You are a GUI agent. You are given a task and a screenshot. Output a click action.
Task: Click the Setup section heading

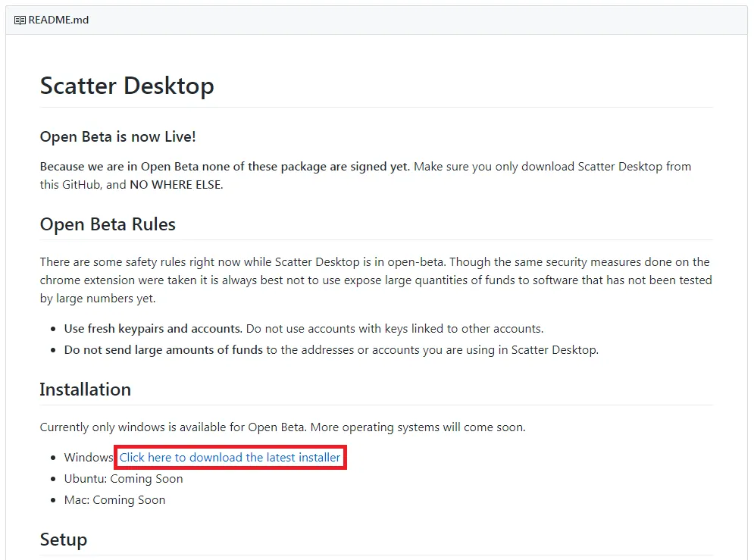click(64, 540)
